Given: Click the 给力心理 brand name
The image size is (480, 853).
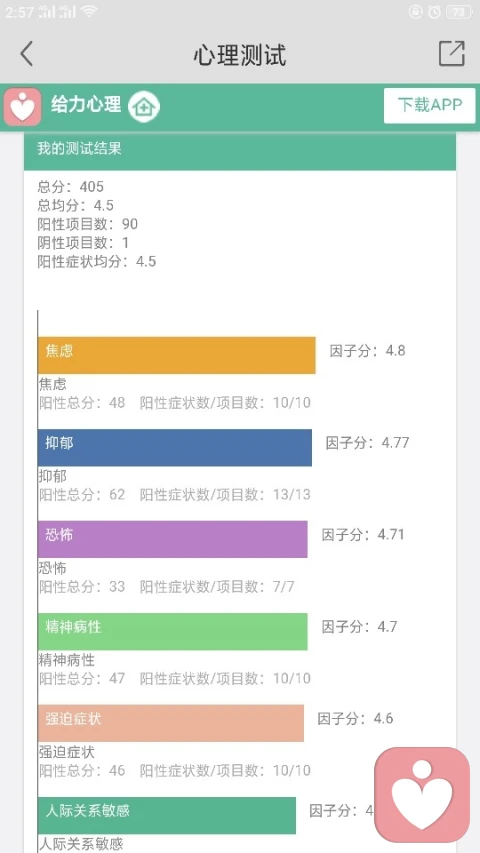Looking at the screenshot, I should (86, 104).
